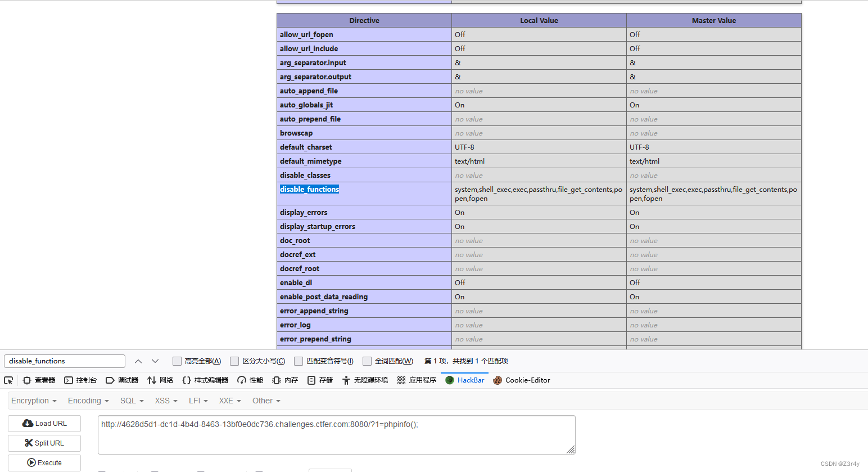Open the 性能 performance panel tab
The height and width of the screenshot is (472, 868).
[x=249, y=380]
